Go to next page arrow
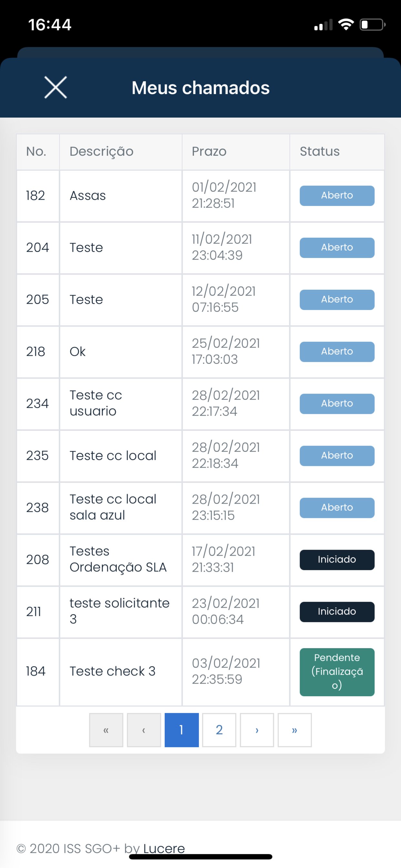 [x=257, y=730]
